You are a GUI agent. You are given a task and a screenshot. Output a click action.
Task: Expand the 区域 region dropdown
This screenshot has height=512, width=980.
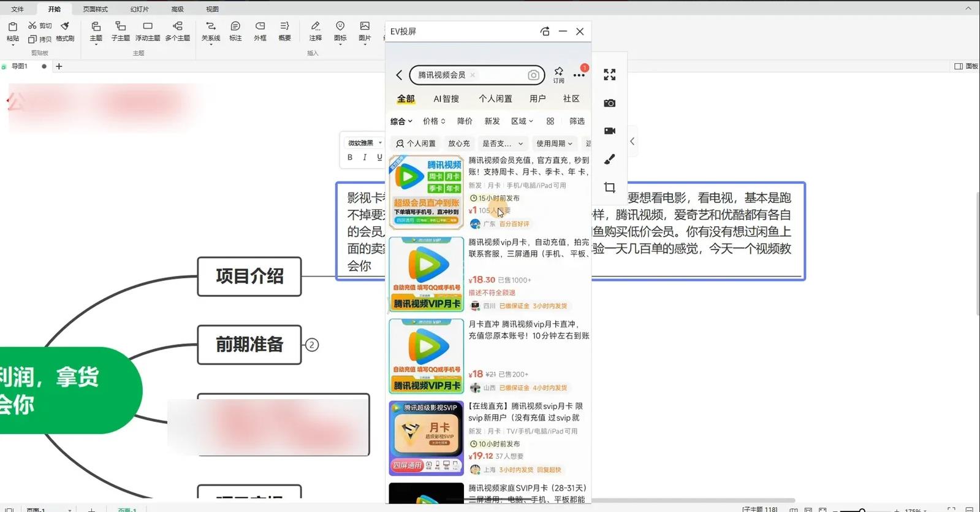[522, 121]
